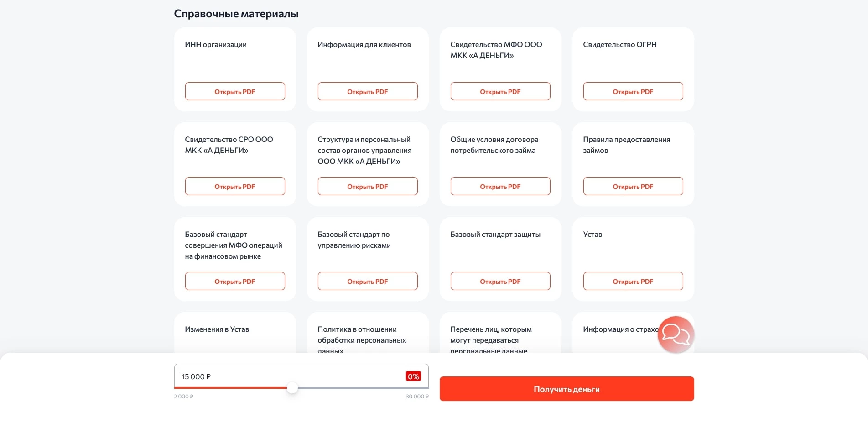This screenshot has width=868, height=423.
Task: Open PDF of the Устав document
Action: point(633,281)
